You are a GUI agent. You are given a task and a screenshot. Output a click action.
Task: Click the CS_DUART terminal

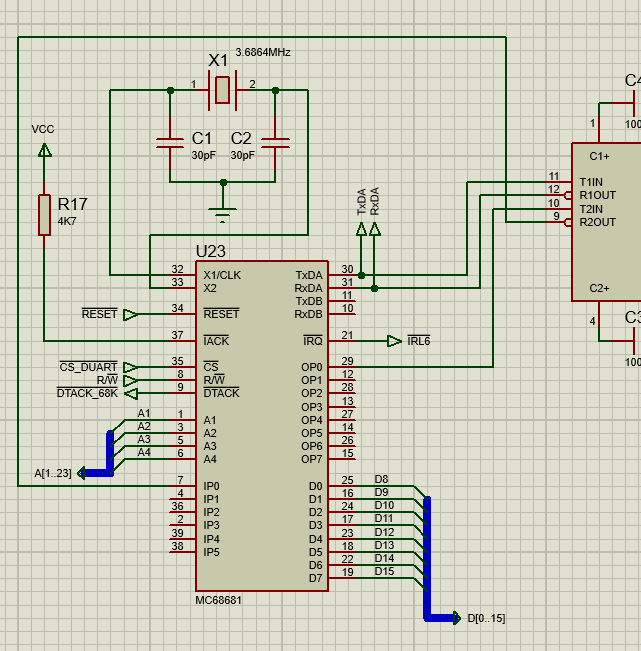129,367
